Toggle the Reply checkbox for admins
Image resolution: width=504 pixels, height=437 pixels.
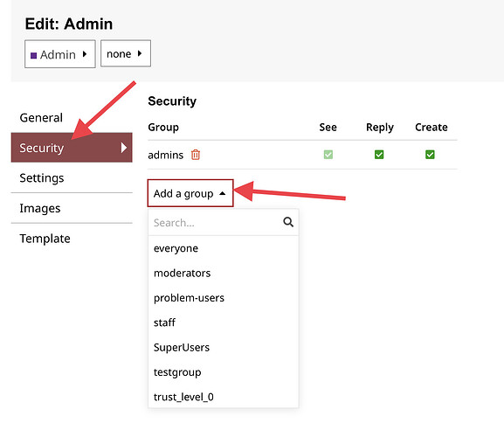(x=379, y=155)
